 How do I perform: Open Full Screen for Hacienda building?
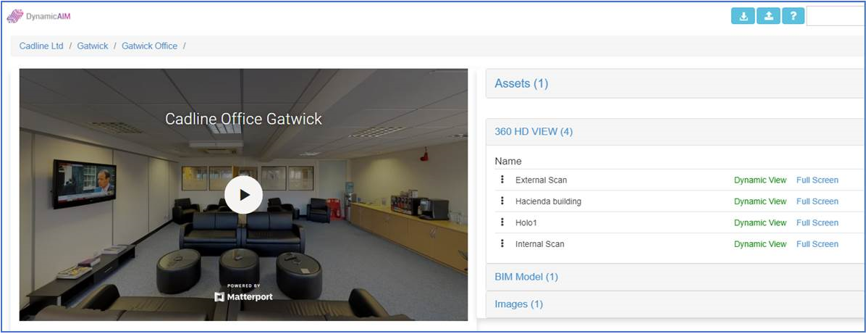817,201
